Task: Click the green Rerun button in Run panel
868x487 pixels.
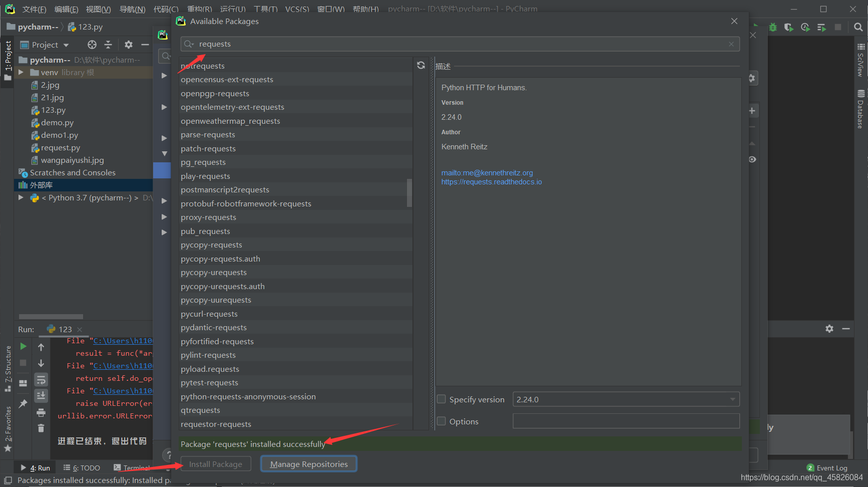Action: pyautogui.click(x=23, y=346)
